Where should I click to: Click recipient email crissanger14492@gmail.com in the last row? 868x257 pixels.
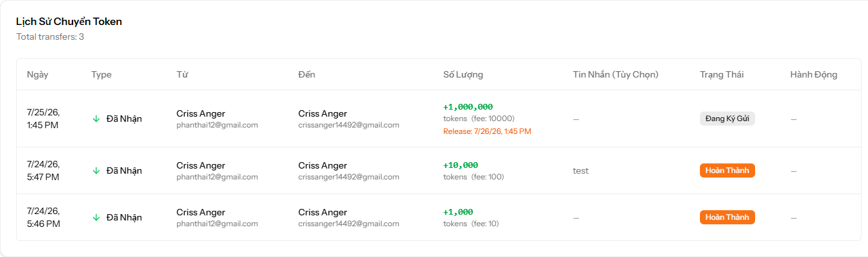click(349, 224)
